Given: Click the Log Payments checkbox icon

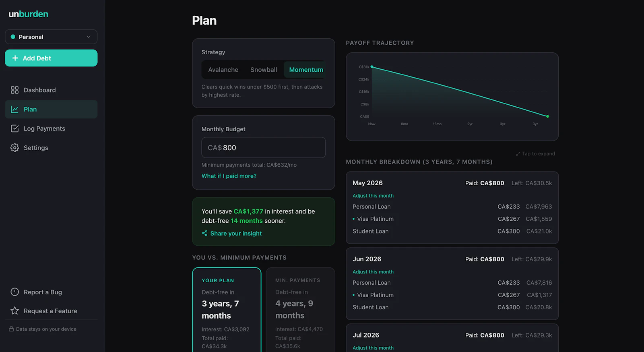Looking at the screenshot, I should click(x=15, y=128).
